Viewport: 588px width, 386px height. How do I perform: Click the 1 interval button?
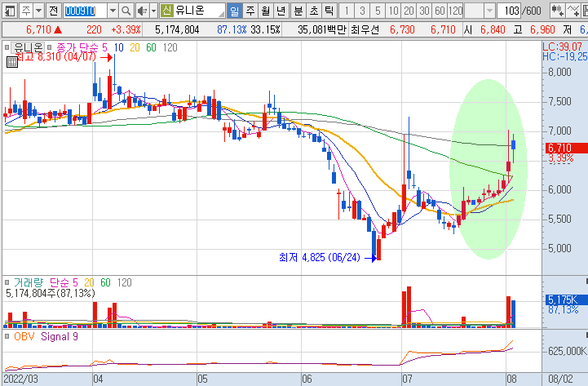click(x=347, y=11)
